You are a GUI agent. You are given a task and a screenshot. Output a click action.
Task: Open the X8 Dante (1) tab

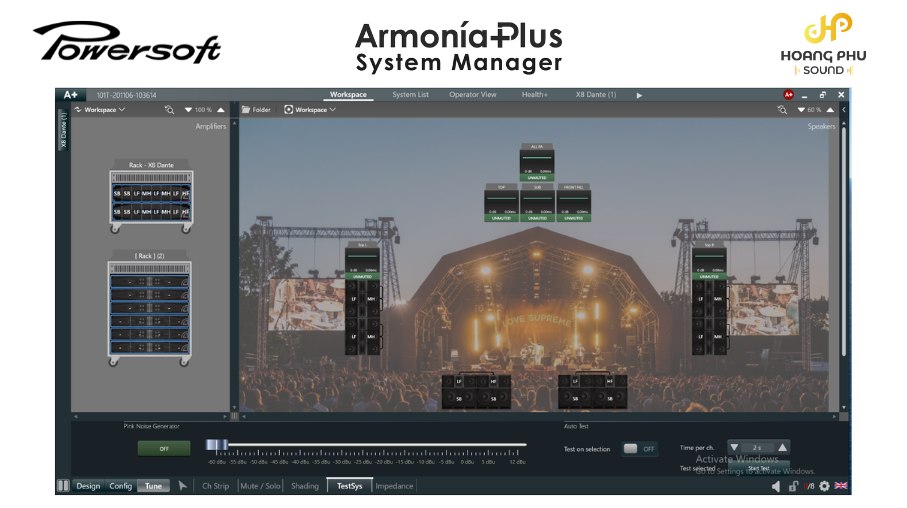click(596, 94)
